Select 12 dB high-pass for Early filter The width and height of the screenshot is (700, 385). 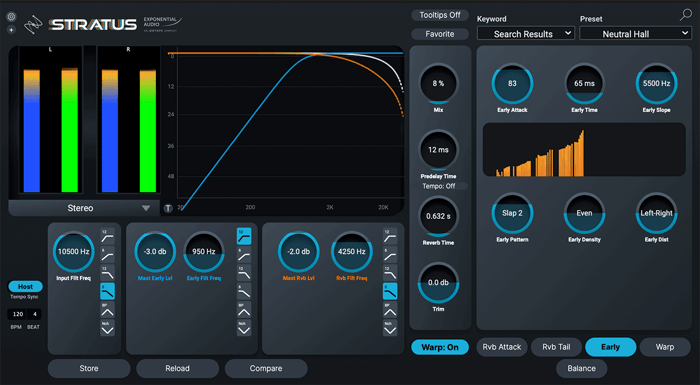tap(244, 236)
